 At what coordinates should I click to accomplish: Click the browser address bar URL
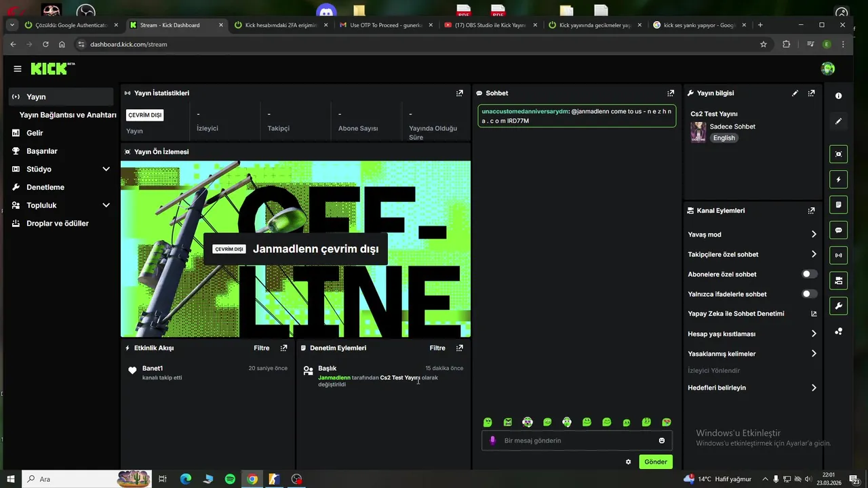(129, 44)
